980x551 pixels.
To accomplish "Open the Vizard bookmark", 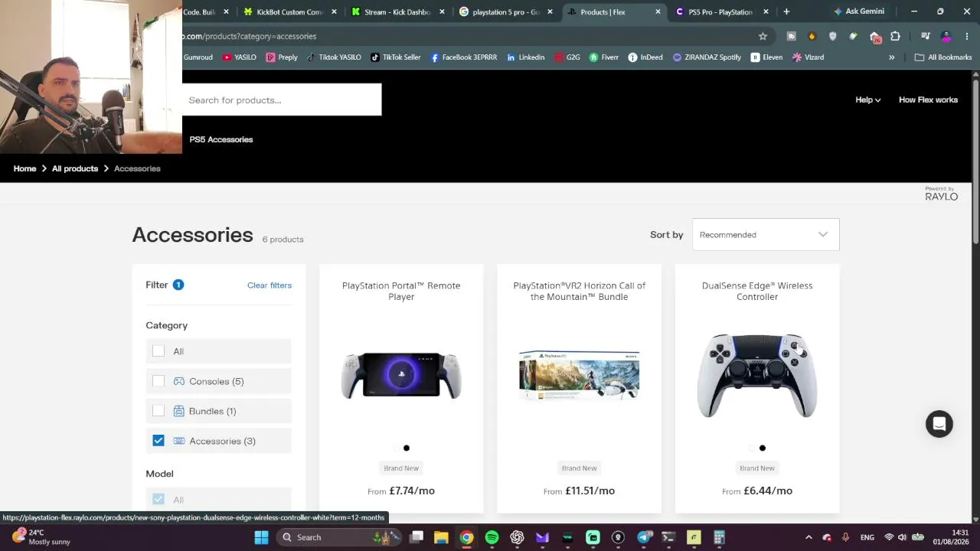I will click(x=808, y=57).
